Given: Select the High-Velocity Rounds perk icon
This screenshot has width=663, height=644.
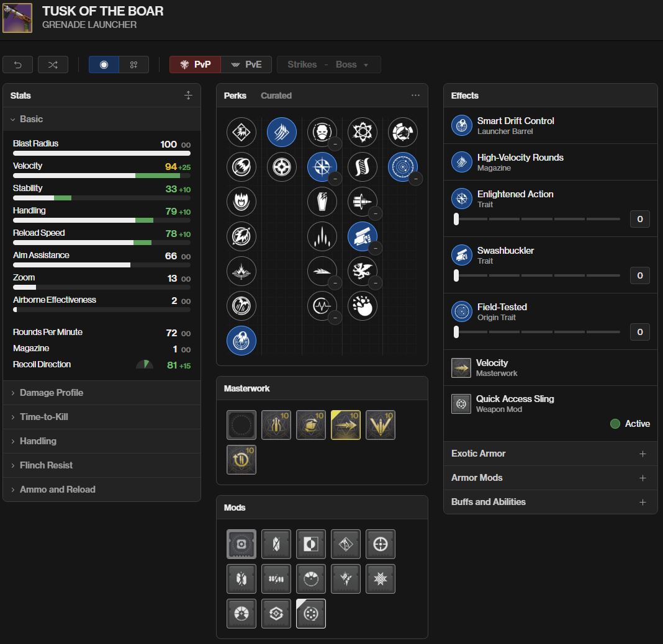Looking at the screenshot, I should [x=282, y=132].
